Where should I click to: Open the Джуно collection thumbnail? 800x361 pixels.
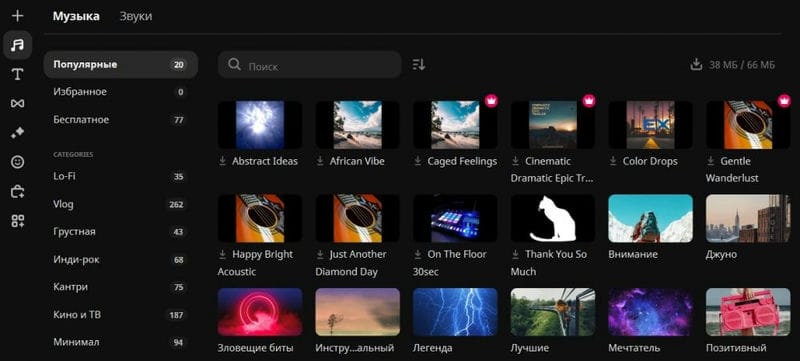tap(748, 218)
